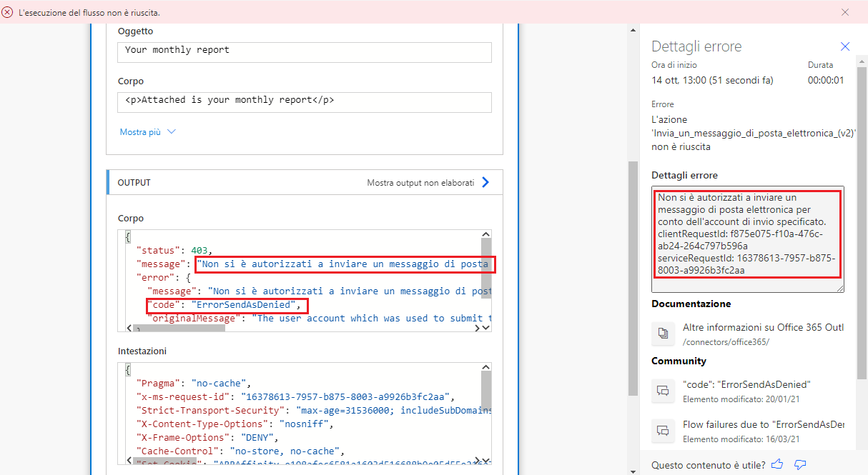868x475 pixels.
Task: Click the Oggetto field value
Action: coord(305,52)
